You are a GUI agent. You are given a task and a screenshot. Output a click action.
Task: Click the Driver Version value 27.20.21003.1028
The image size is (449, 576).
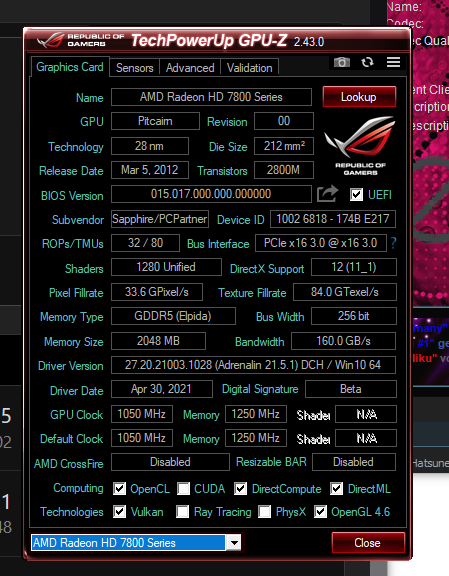pos(254,365)
